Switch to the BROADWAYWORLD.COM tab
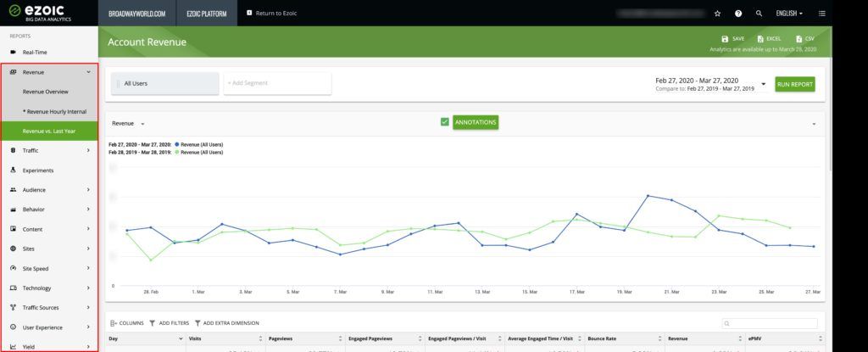This screenshot has width=868, height=352. pos(136,14)
